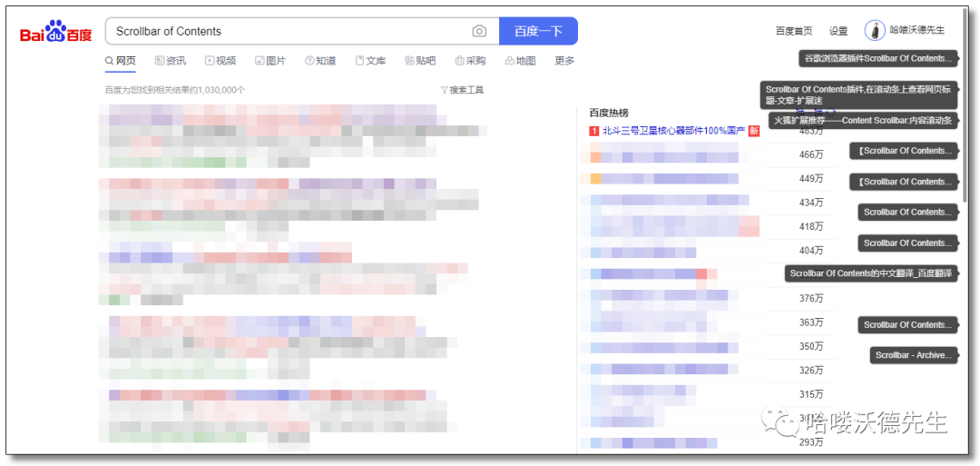Click the 376万 hot count

(x=811, y=298)
